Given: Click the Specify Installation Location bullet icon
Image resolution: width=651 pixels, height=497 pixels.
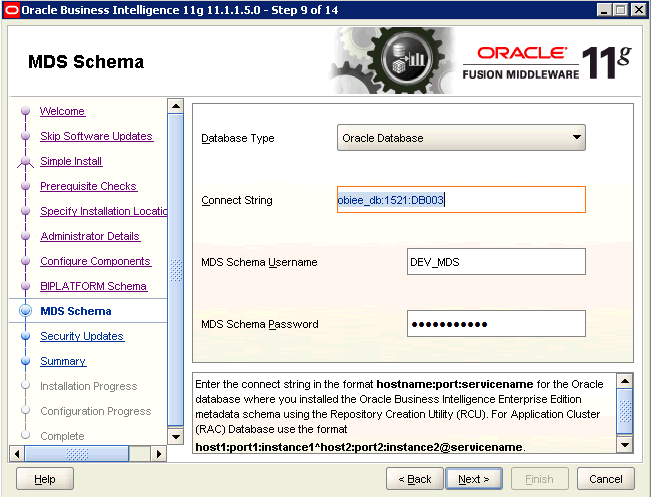Looking at the screenshot, I should click(25, 211).
